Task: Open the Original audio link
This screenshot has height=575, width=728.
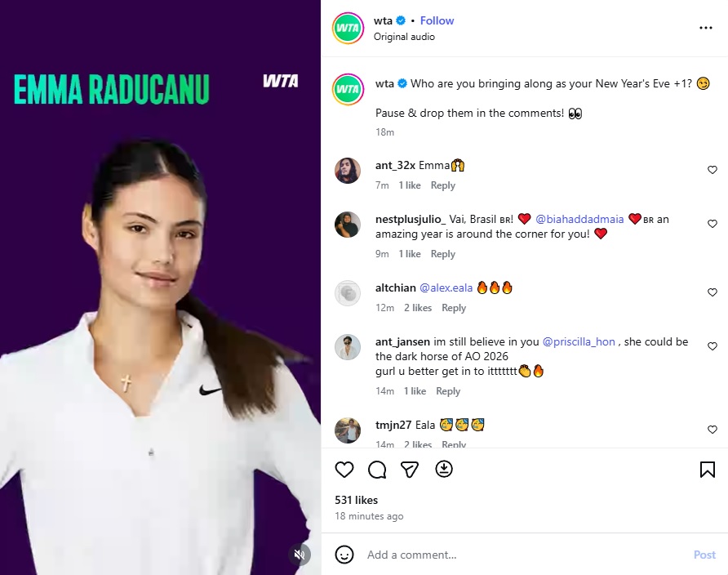Action: click(404, 37)
